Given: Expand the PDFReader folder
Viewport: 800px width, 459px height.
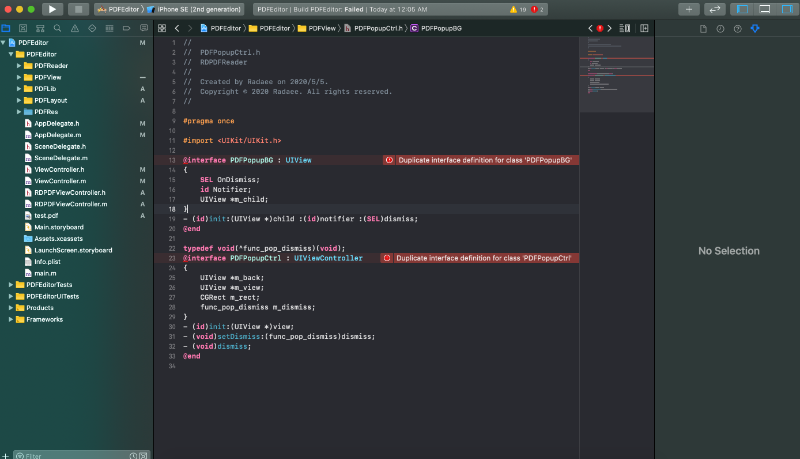Looking at the screenshot, I should click(19, 66).
